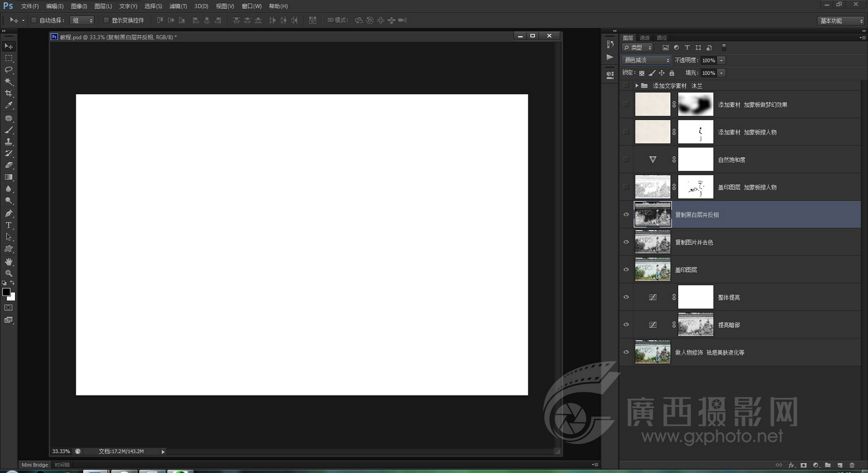Select the Path Selection tool
868x473 pixels.
9,237
